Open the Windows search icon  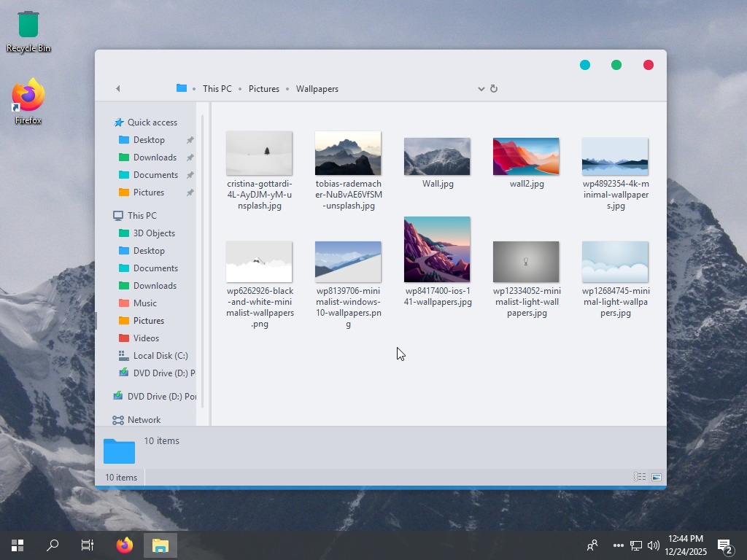pyautogui.click(x=53, y=545)
